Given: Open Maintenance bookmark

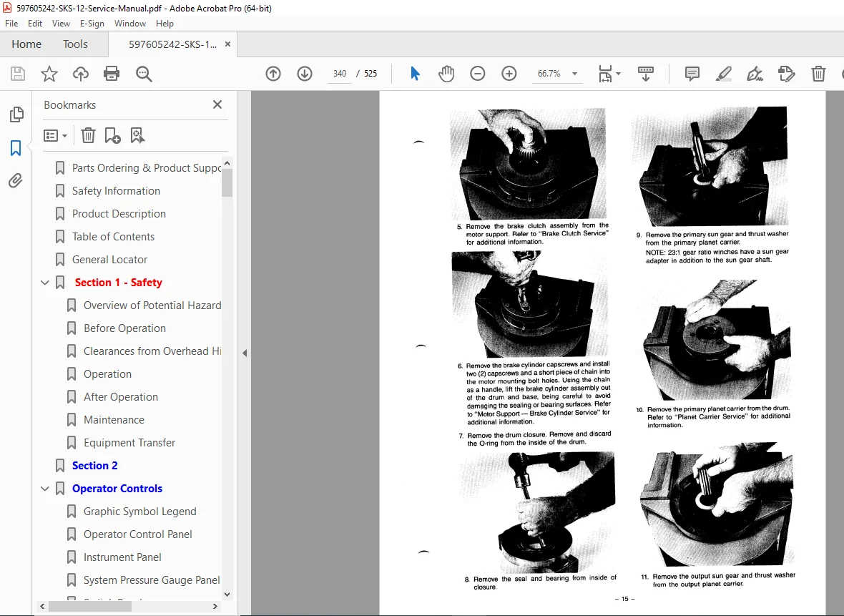Looking at the screenshot, I should pos(114,419).
